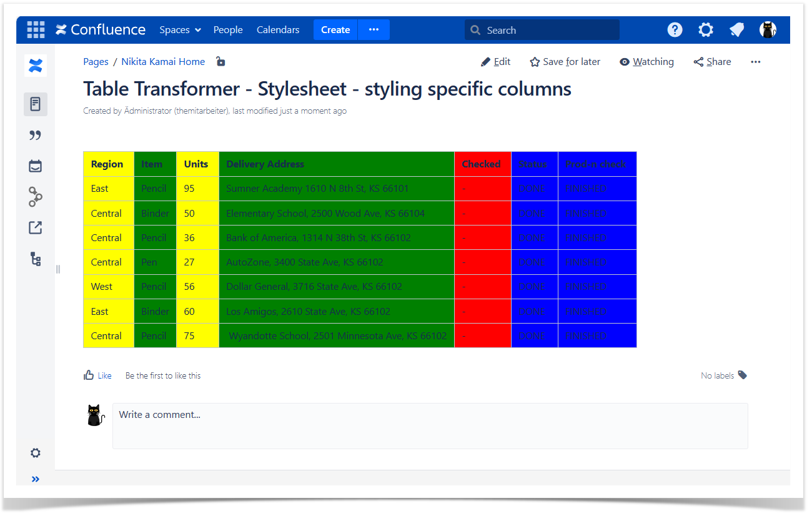This screenshot has height=516, width=812.
Task: Open the Calendars icon in left sidebar
Action: (x=36, y=166)
